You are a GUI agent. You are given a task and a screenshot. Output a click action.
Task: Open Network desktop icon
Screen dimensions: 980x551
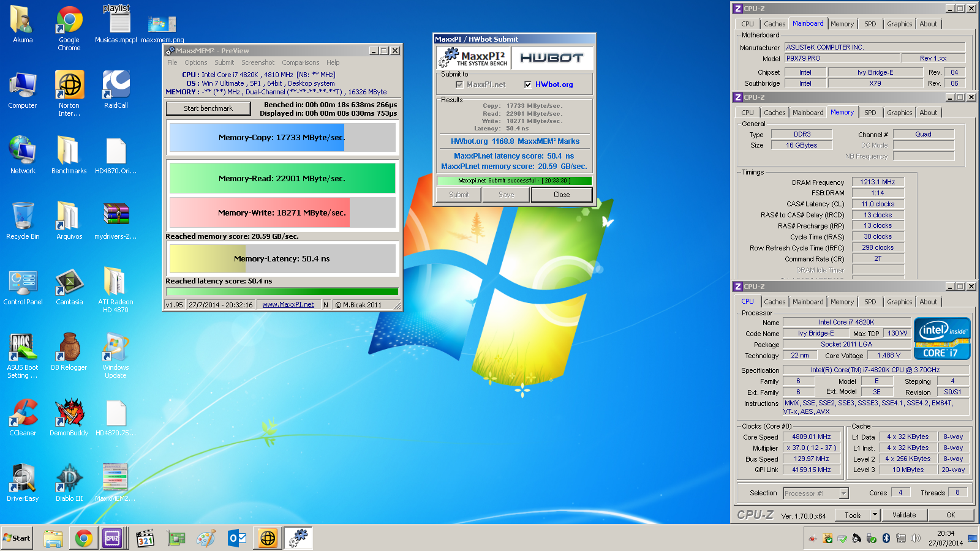[x=23, y=155]
